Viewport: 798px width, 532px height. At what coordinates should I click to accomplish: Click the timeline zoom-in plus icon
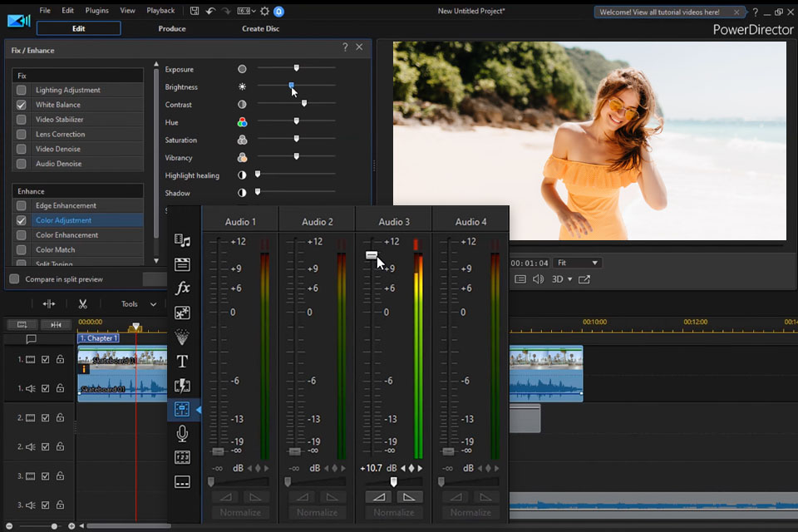pos(71,526)
